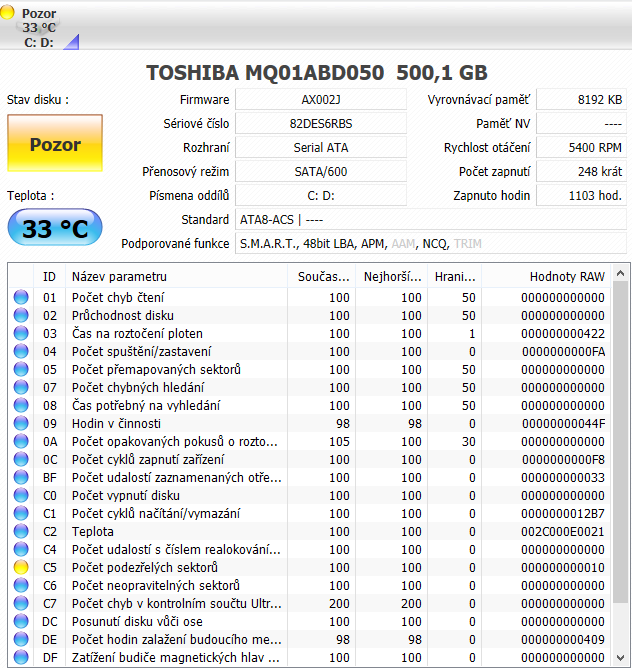Click status icon for Čas na roztočení ploten
Image resolution: width=632 pixels, height=668 pixels.
tap(21, 333)
